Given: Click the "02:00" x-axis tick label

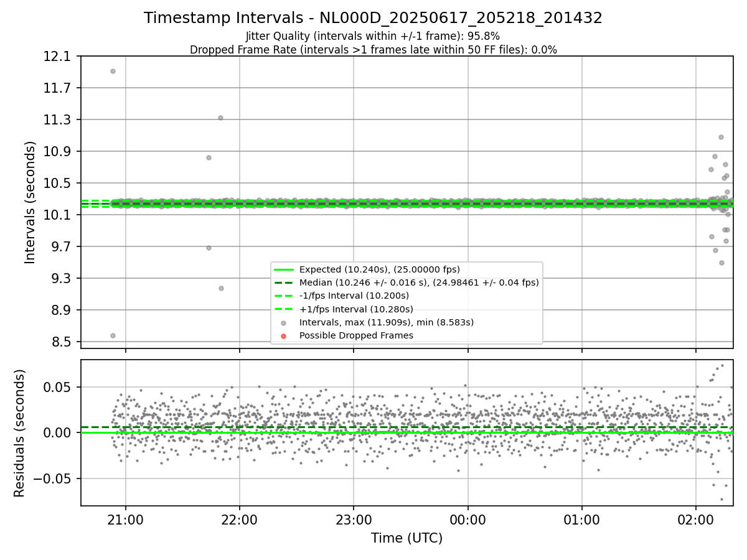Looking at the screenshot, I should tap(696, 521).
